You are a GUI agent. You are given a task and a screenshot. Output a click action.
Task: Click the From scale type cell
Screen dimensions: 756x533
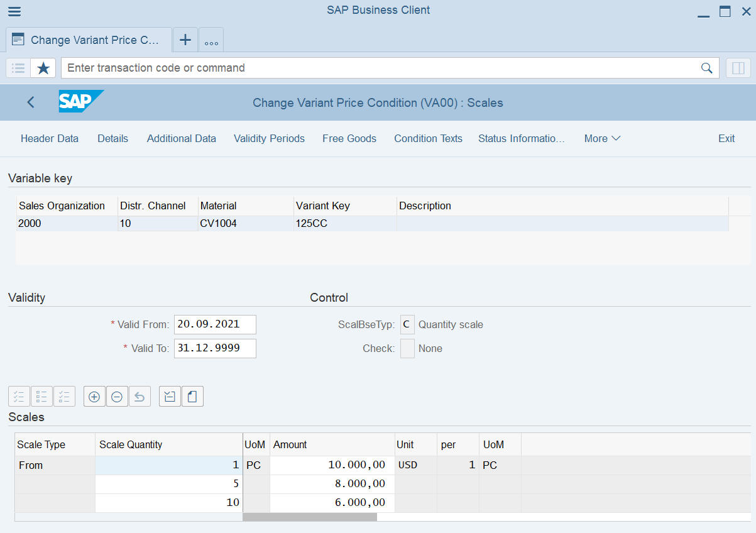point(55,465)
